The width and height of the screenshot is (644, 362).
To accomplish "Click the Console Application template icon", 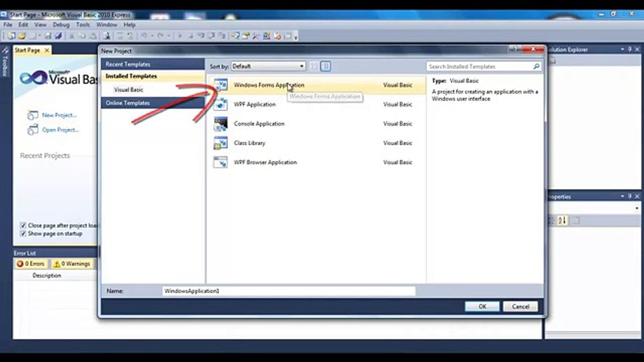I will coord(220,124).
